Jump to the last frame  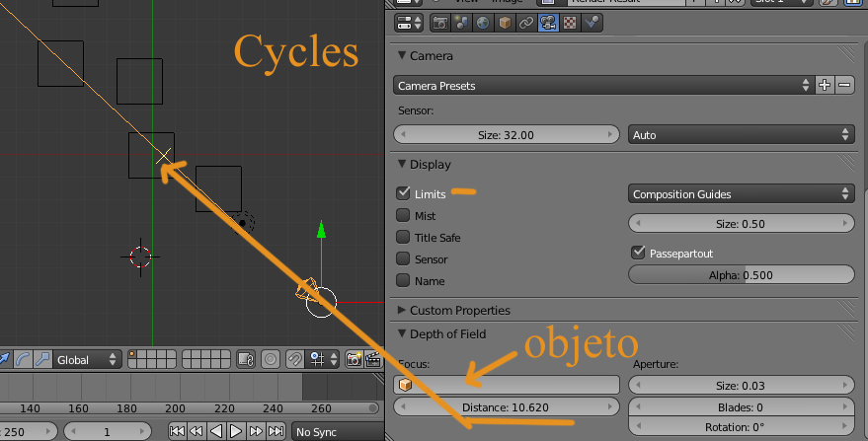(x=276, y=431)
